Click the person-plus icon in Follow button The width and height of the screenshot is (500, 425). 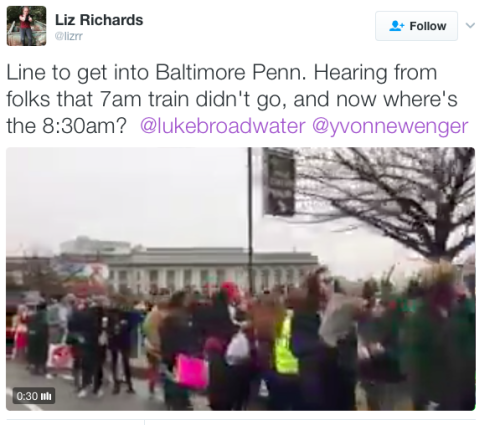click(x=397, y=26)
